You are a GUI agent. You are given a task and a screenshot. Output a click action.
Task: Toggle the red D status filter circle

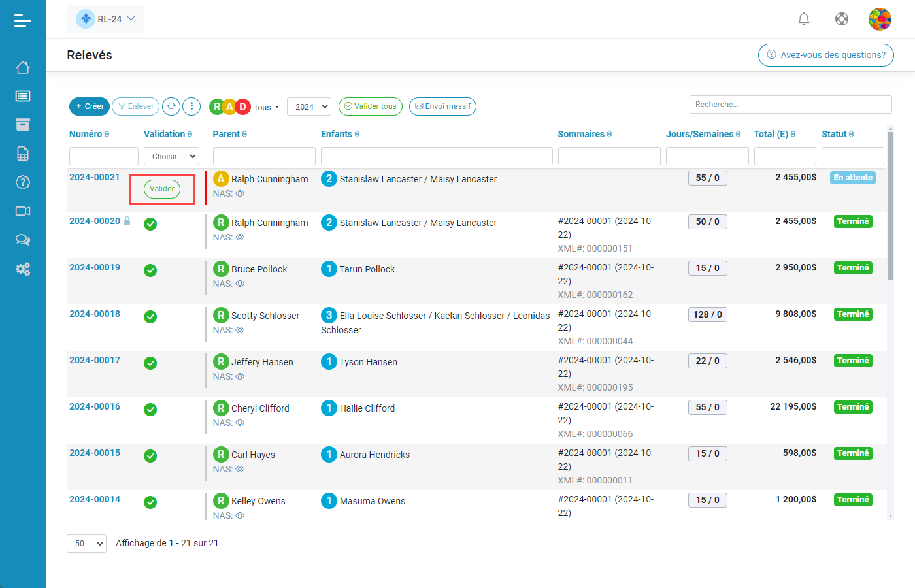(x=242, y=106)
